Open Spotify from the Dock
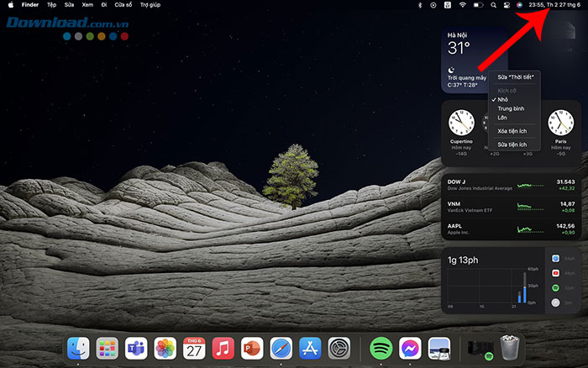 point(381,348)
